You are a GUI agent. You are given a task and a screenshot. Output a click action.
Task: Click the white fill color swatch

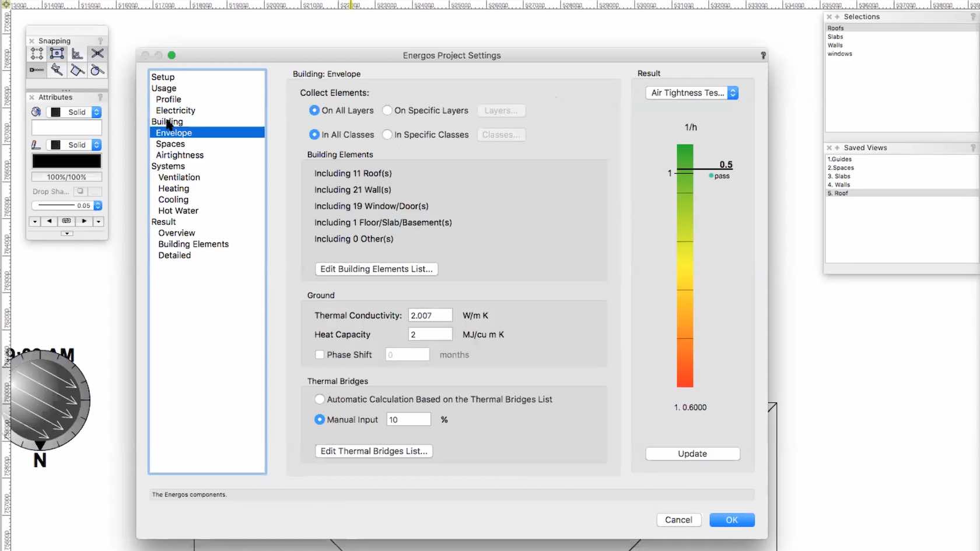tap(66, 128)
